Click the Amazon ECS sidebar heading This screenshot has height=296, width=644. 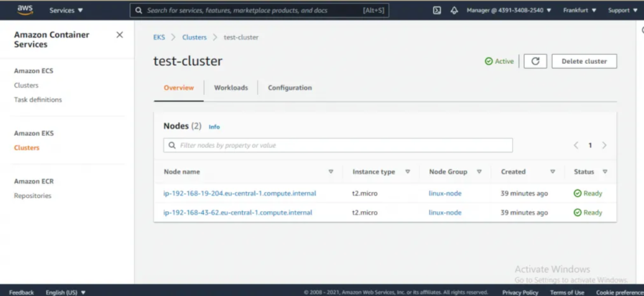[x=34, y=71]
